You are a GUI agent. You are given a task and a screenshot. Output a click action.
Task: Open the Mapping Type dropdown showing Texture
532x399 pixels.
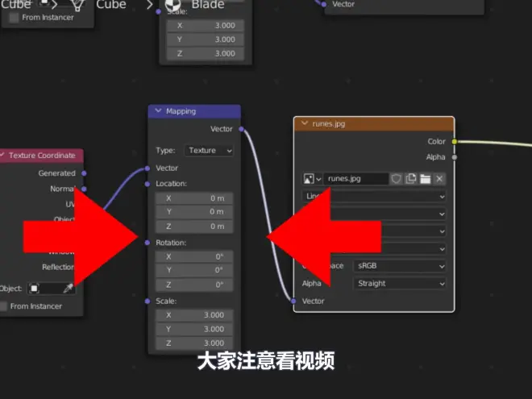209,150
